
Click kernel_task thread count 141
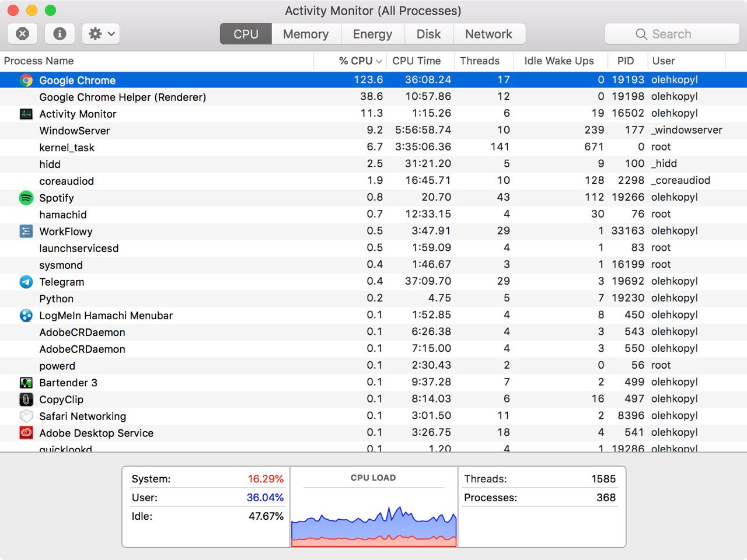click(x=500, y=147)
